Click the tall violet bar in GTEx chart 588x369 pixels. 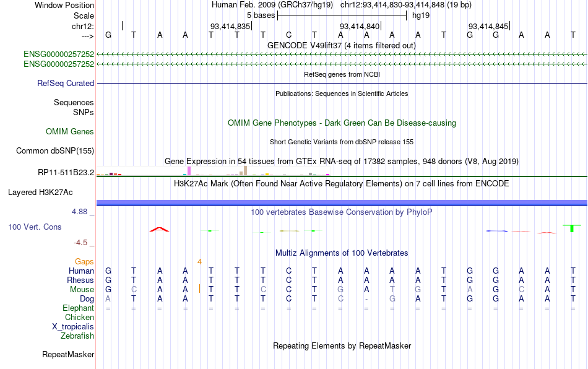point(189,171)
